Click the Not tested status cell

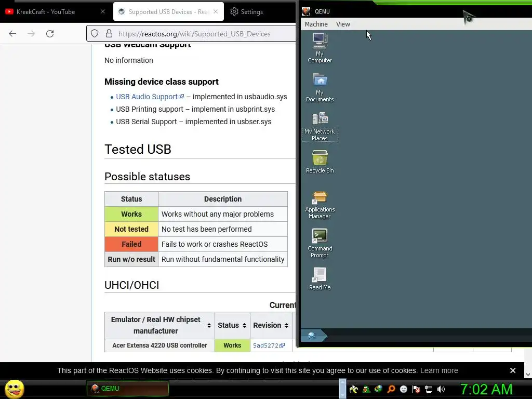(x=131, y=229)
